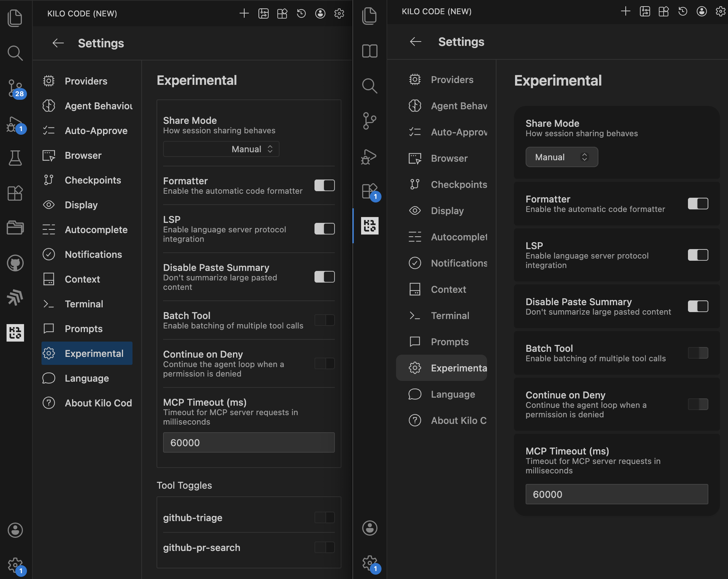Open Terminal settings in the right sidebar
Screen dimensions: 728x579
click(450, 316)
